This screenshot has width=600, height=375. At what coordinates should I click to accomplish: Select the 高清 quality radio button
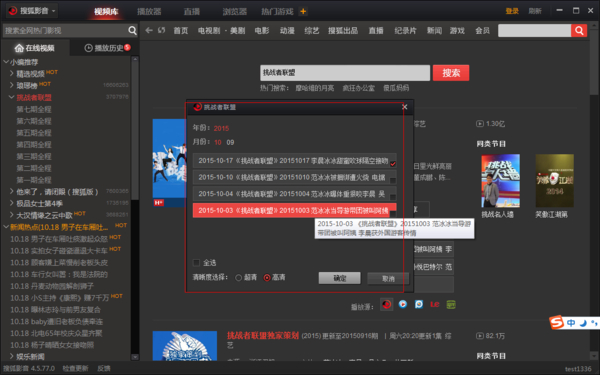(x=267, y=277)
